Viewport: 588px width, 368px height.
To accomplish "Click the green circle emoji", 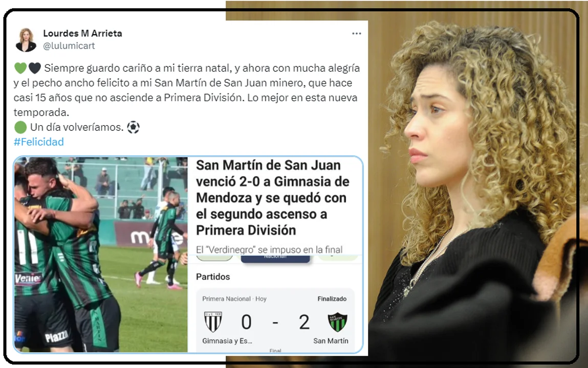I will [x=20, y=127].
